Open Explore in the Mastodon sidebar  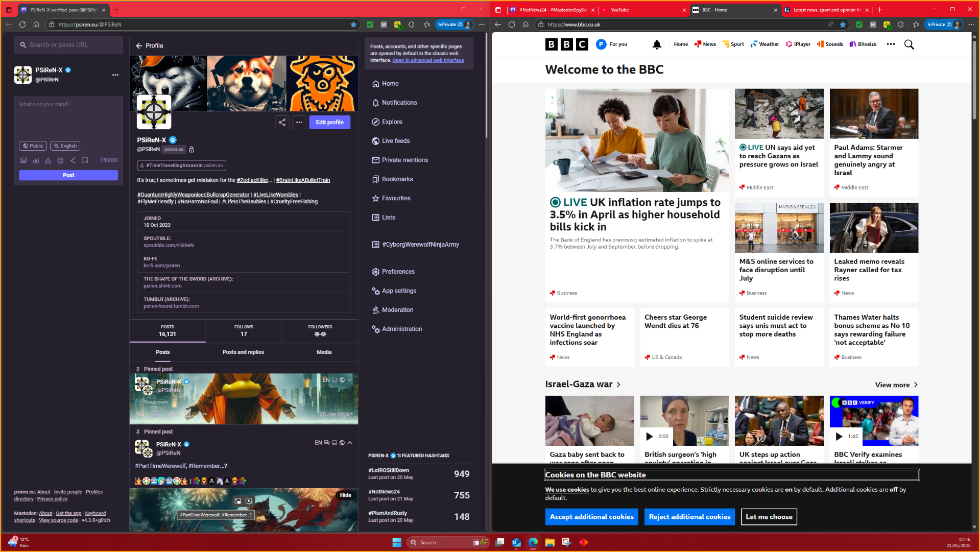point(387,122)
